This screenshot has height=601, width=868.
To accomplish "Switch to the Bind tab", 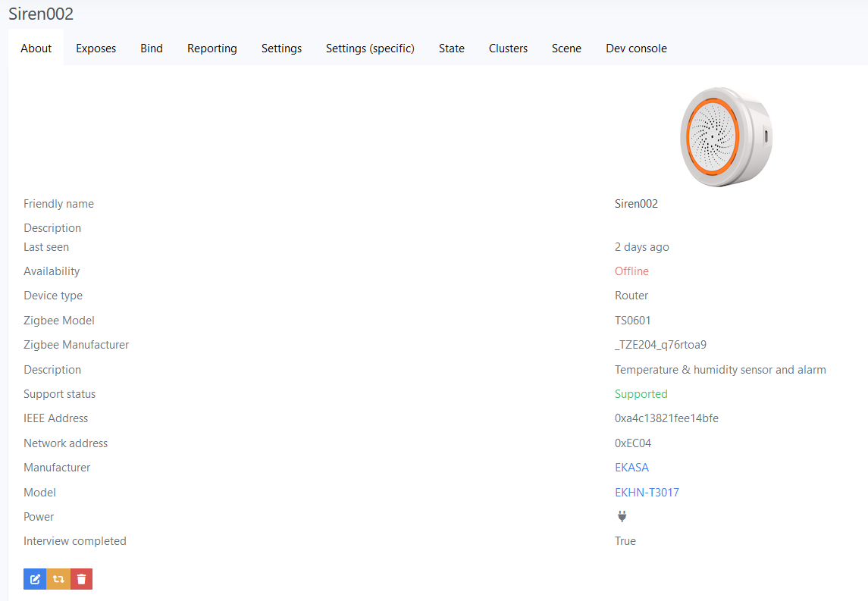I will (x=151, y=48).
